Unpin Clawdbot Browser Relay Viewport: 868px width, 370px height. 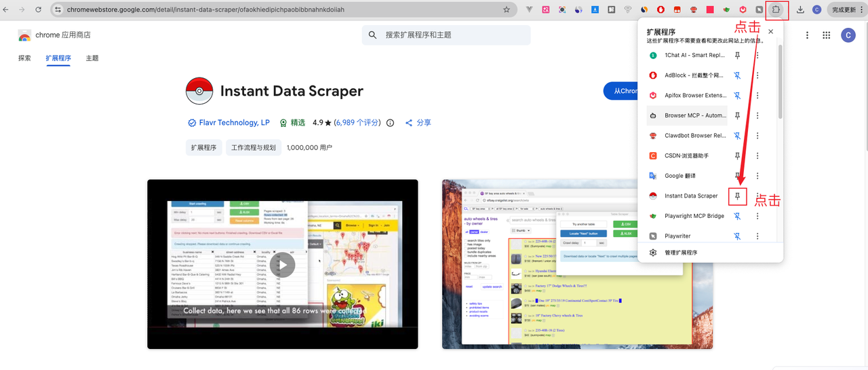(x=737, y=136)
